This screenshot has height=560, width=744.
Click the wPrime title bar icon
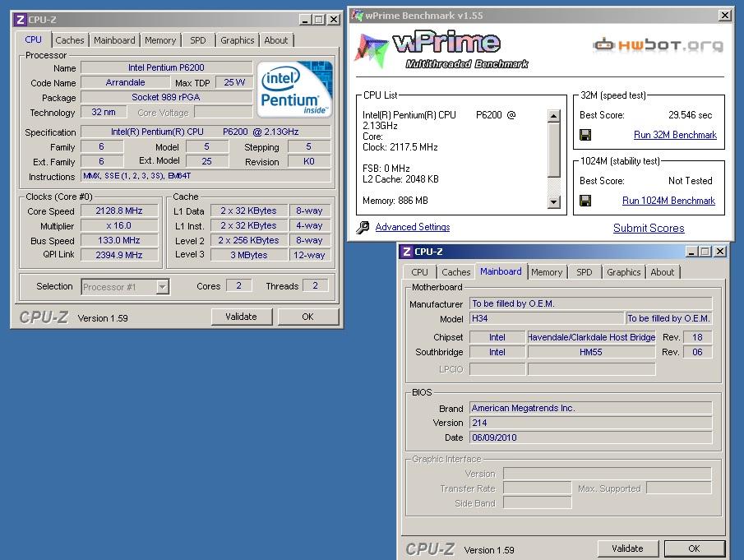(x=357, y=15)
